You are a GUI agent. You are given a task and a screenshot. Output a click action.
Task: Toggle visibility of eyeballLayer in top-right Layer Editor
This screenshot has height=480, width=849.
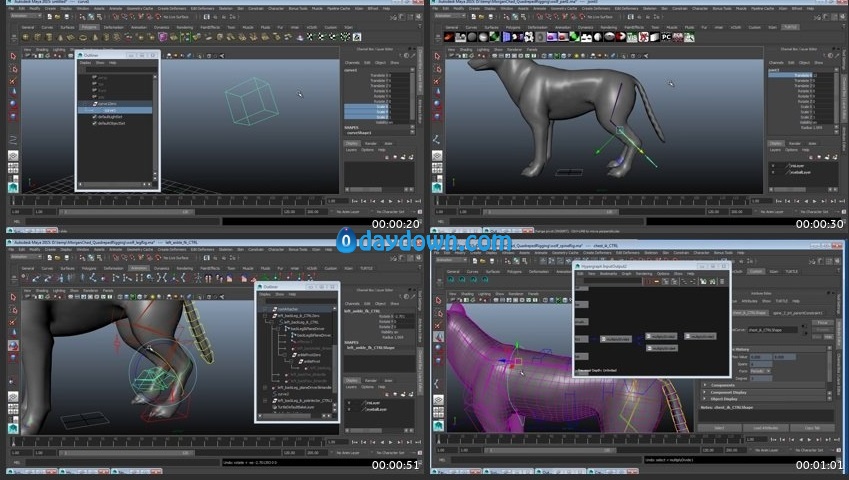coord(773,172)
